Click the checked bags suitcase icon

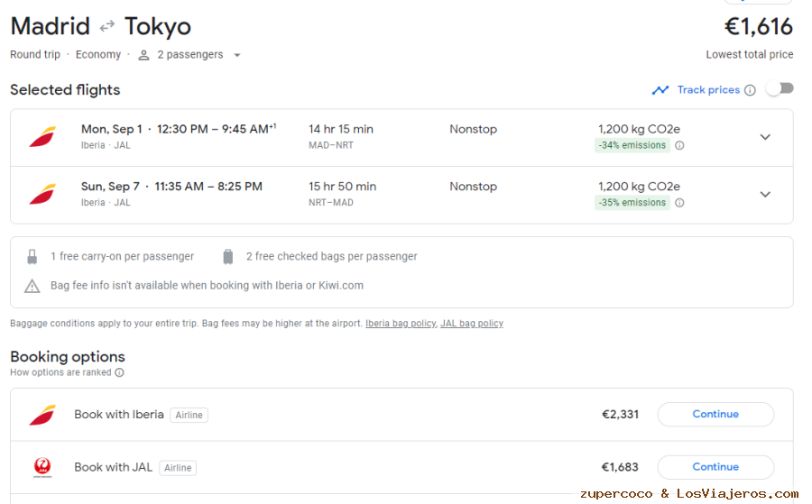[228, 257]
